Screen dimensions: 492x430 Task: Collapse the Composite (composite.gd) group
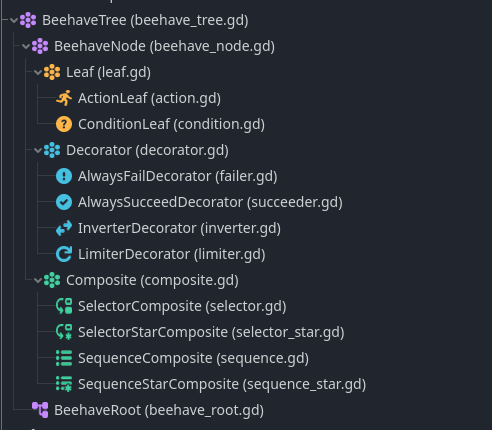point(38,280)
